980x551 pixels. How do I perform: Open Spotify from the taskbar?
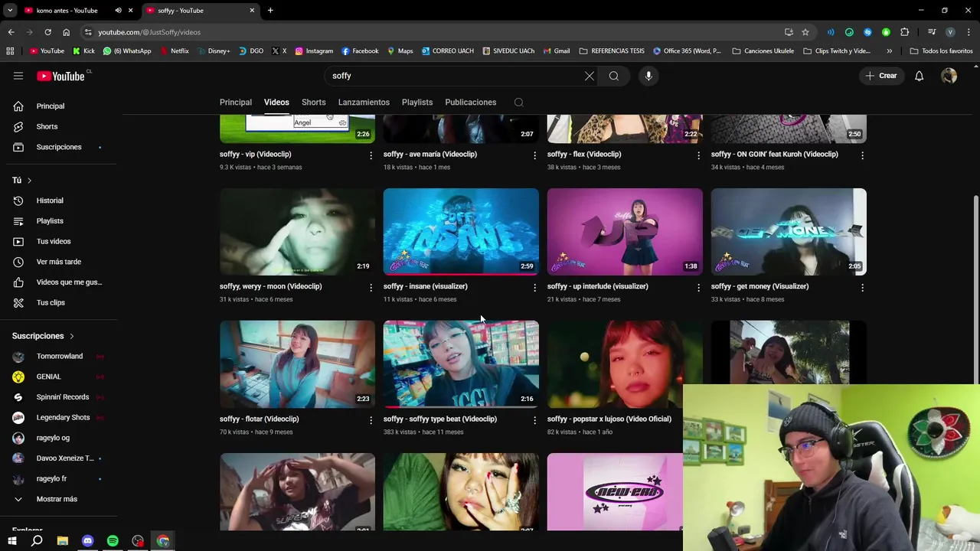point(113,541)
